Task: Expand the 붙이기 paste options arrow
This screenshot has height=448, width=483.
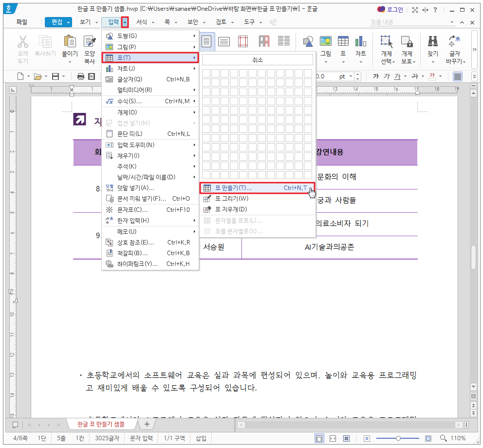Action: click(x=70, y=62)
